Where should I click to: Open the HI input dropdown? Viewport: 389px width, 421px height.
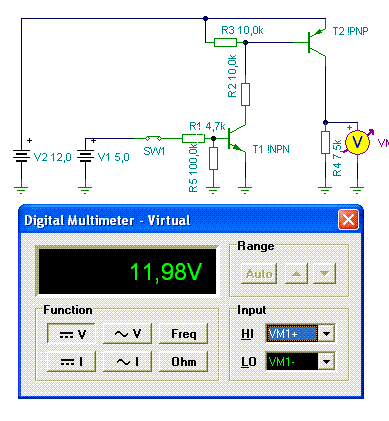[326, 333]
